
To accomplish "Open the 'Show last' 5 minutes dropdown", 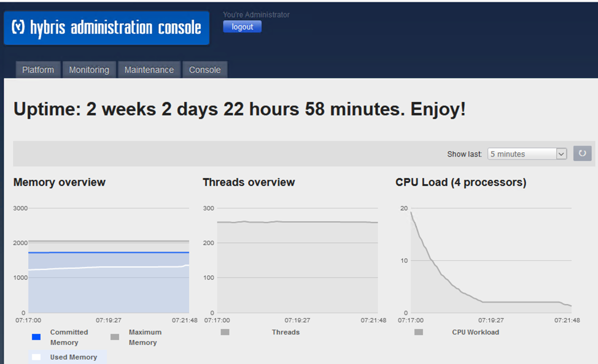I will point(527,154).
